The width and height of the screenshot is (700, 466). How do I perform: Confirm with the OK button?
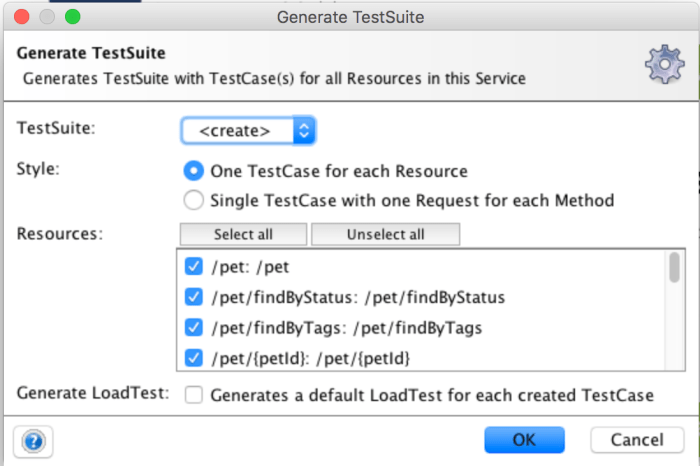[524, 440]
